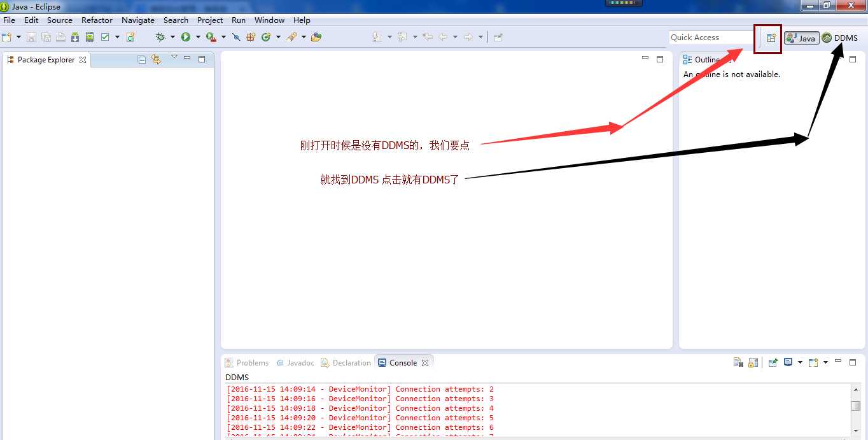
Task: Click the Quick Access search field
Action: [711, 38]
